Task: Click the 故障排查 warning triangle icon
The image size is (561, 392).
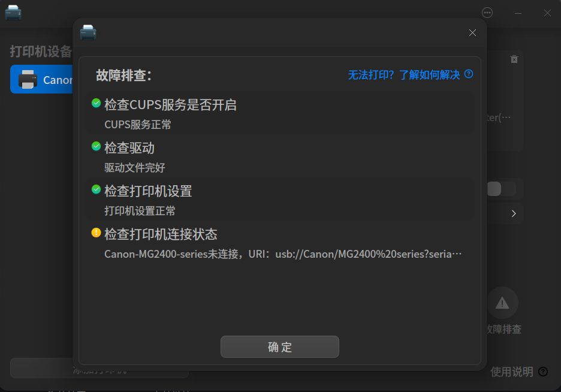Action: point(502,303)
